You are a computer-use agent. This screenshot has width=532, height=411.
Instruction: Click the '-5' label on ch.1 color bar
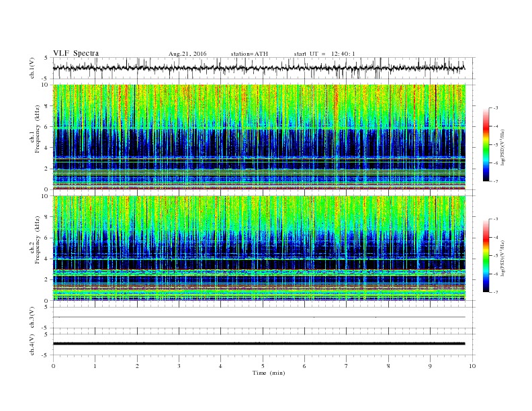[496, 145]
